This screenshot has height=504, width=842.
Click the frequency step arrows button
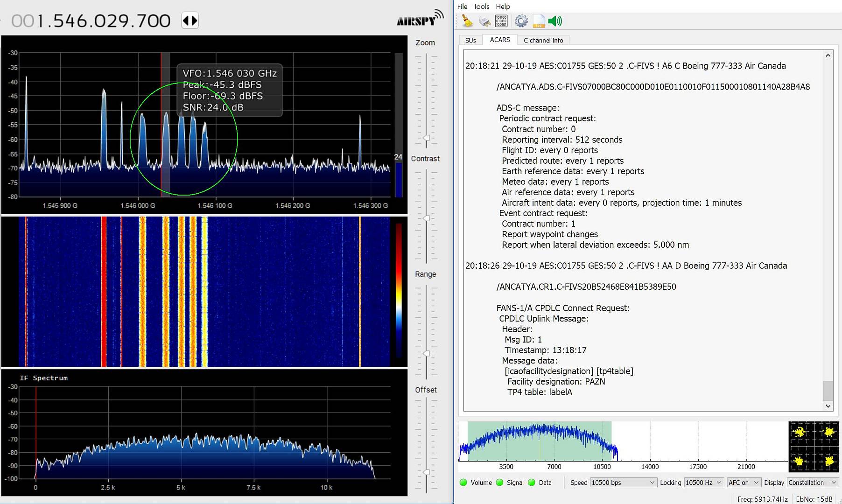click(190, 21)
